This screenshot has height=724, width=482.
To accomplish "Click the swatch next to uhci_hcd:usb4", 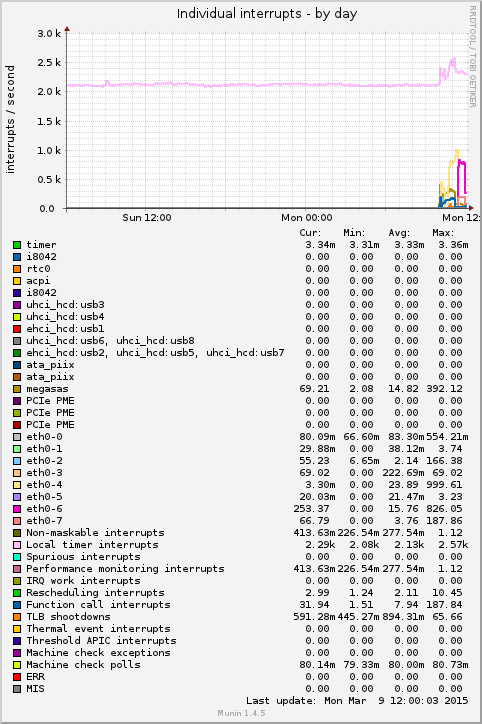I will click(x=17, y=317).
